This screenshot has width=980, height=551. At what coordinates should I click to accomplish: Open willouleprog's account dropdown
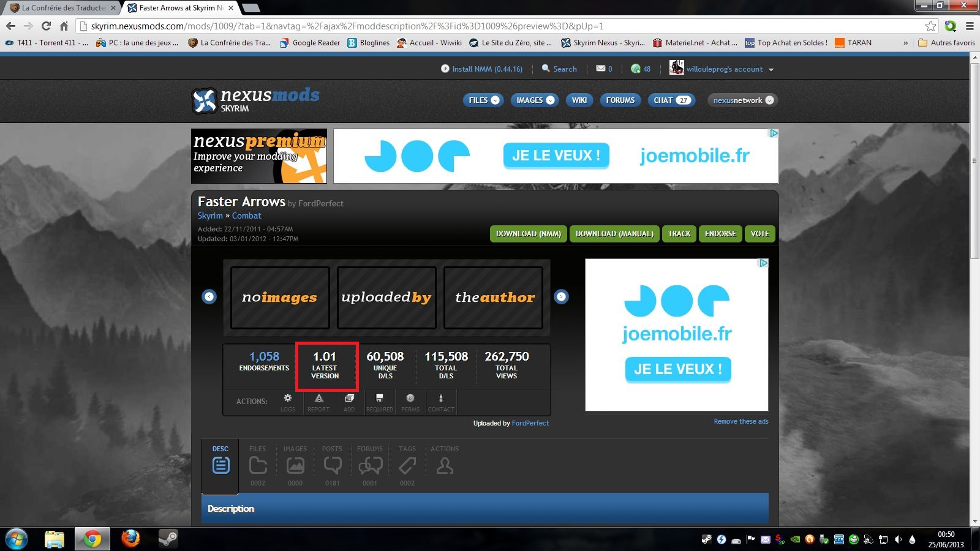[771, 69]
